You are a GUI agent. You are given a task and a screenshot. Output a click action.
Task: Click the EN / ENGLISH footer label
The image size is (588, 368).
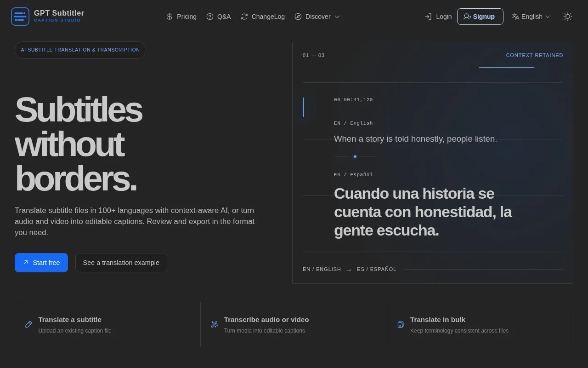(x=322, y=270)
